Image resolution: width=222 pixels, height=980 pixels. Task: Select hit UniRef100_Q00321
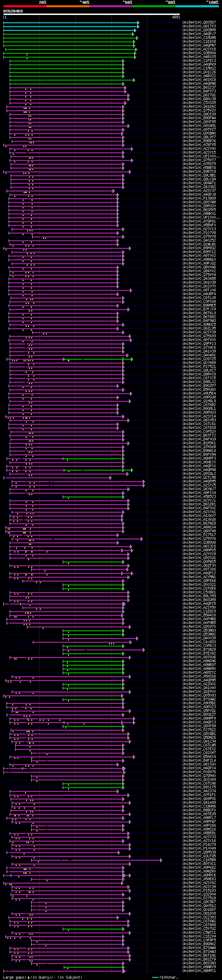tap(199, 584)
